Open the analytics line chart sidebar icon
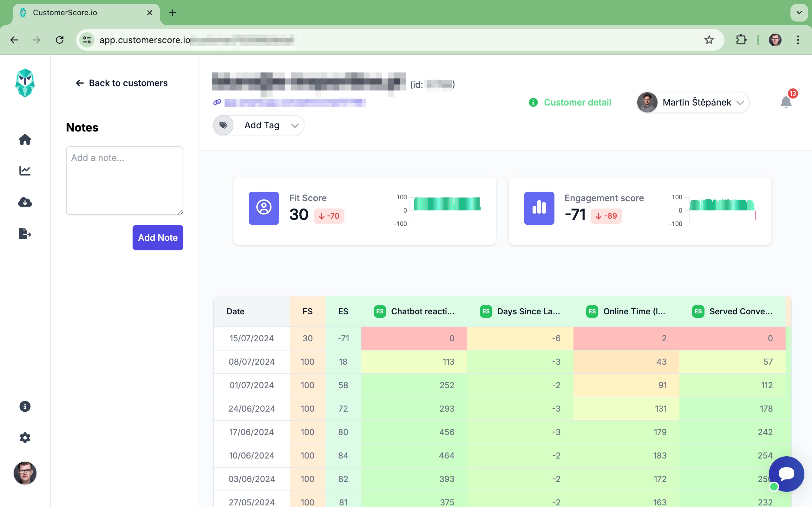This screenshot has height=507, width=812. pyautogui.click(x=25, y=171)
